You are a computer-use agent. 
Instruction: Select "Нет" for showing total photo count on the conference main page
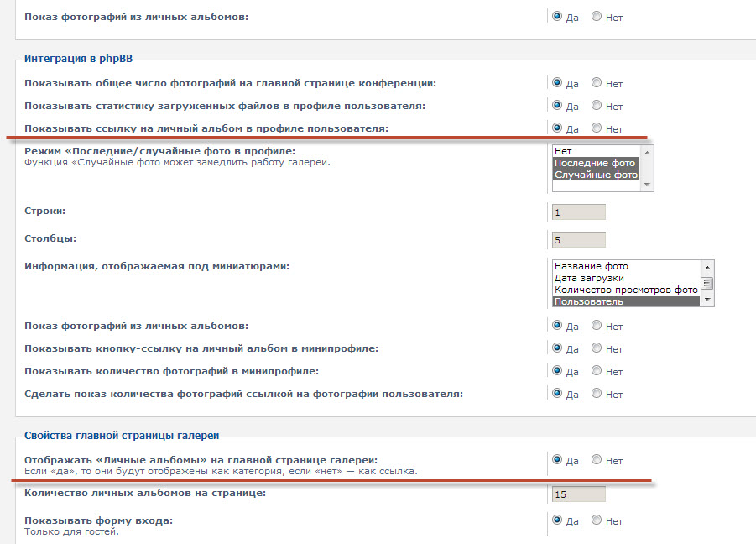tap(597, 83)
